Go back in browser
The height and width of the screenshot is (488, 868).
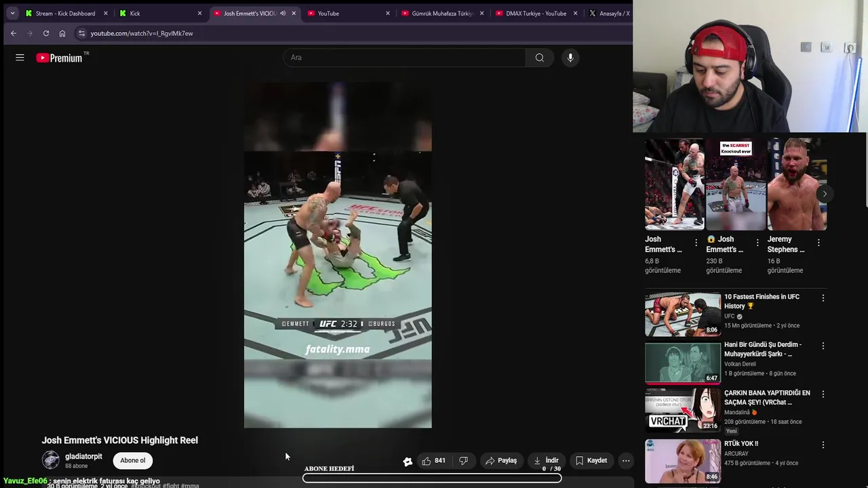[14, 33]
